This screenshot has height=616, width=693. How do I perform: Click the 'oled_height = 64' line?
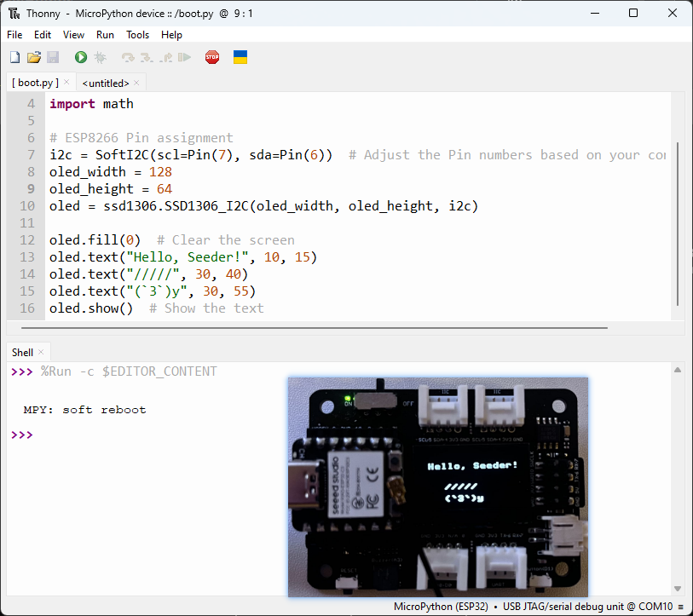click(x=111, y=189)
